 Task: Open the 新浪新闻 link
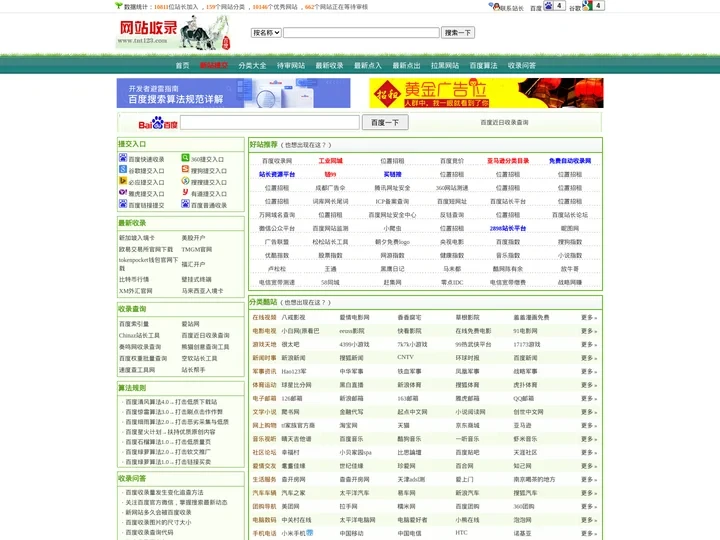(293, 358)
